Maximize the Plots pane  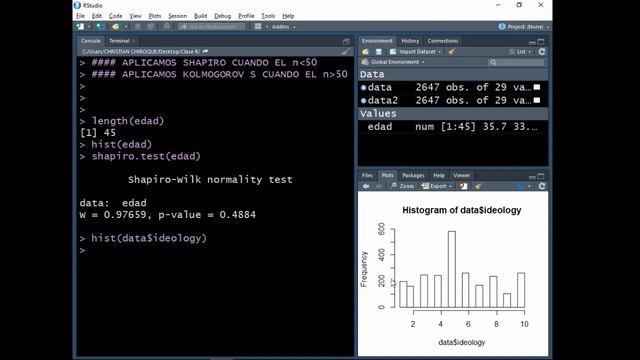coord(541,176)
